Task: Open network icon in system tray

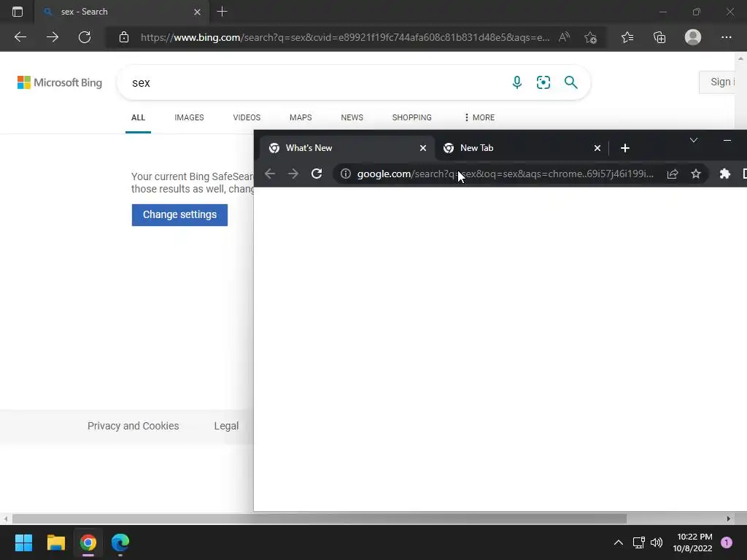Action: (638, 542)
